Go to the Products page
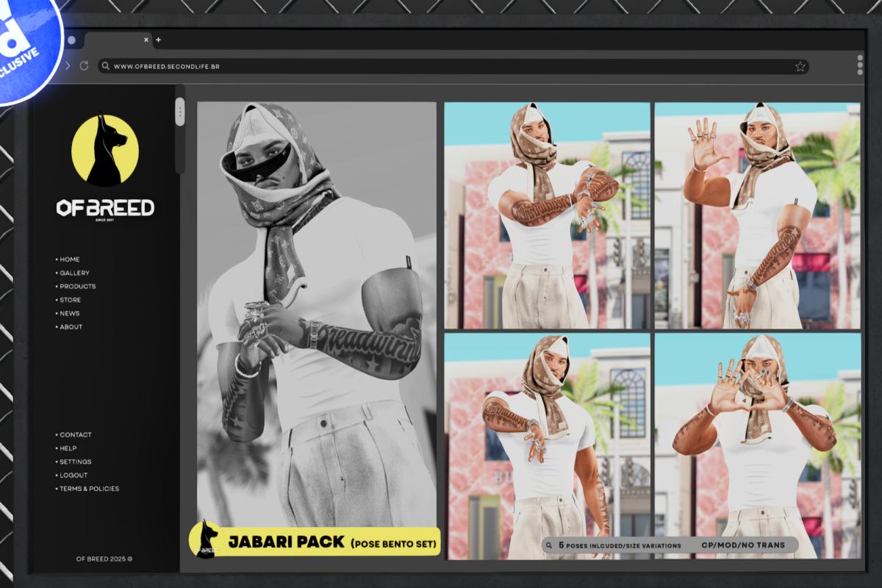Image resolution: width=882 pixels, height=588 pixels. pyautogui.click(x=77, y=286)
